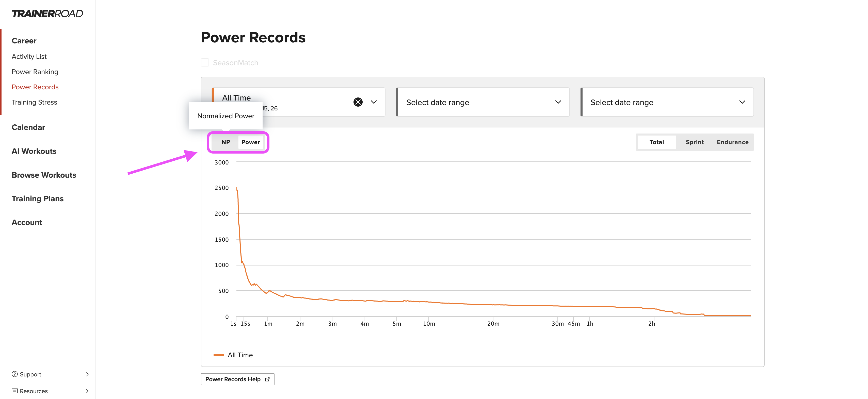Click the 1500 watts axis label

pyautogui.click(x=222, y=240)
